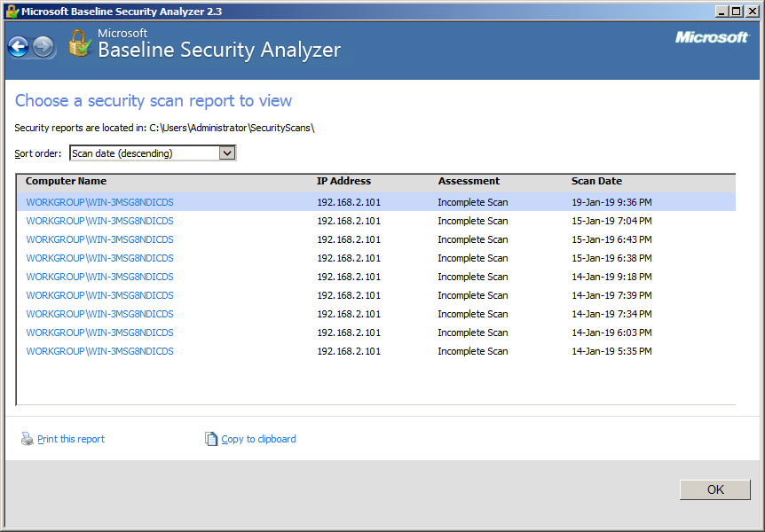Select the 14-Jan-19 7:34 PM scan date cell
The height and width of the screenshot is (532, 765).
point(611,314)
